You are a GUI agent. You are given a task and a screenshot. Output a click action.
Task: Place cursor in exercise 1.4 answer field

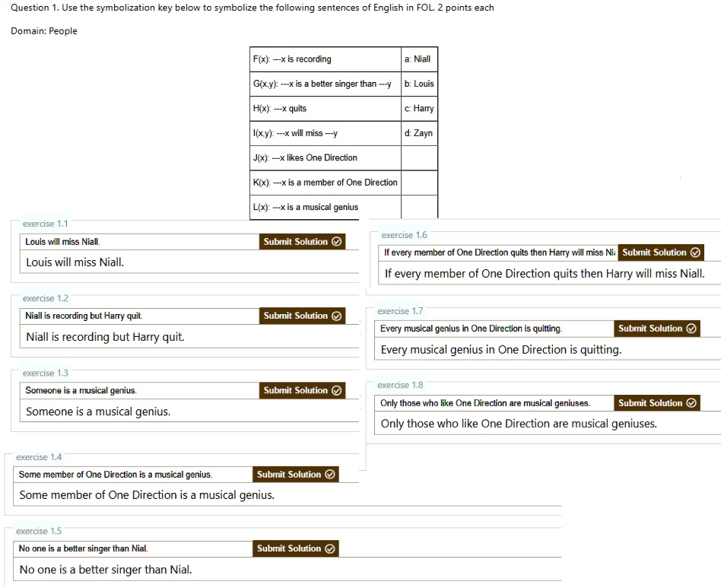pos(289,495)
